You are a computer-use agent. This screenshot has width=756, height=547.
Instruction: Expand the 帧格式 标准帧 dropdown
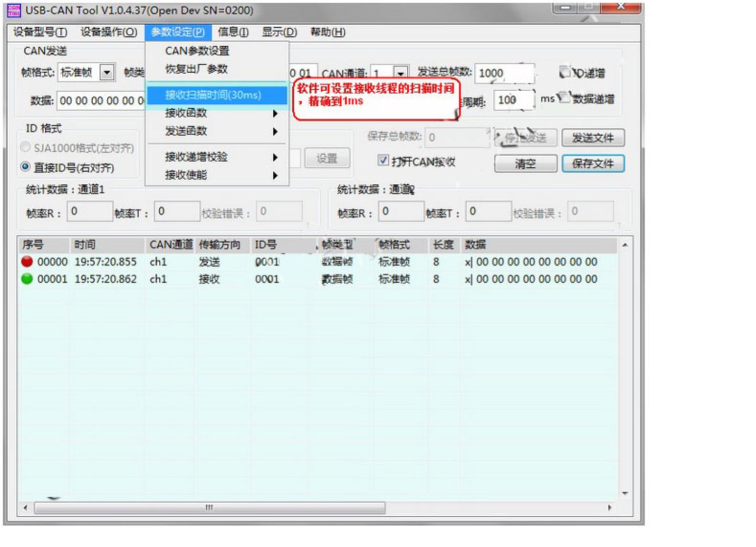click(107, 73)
